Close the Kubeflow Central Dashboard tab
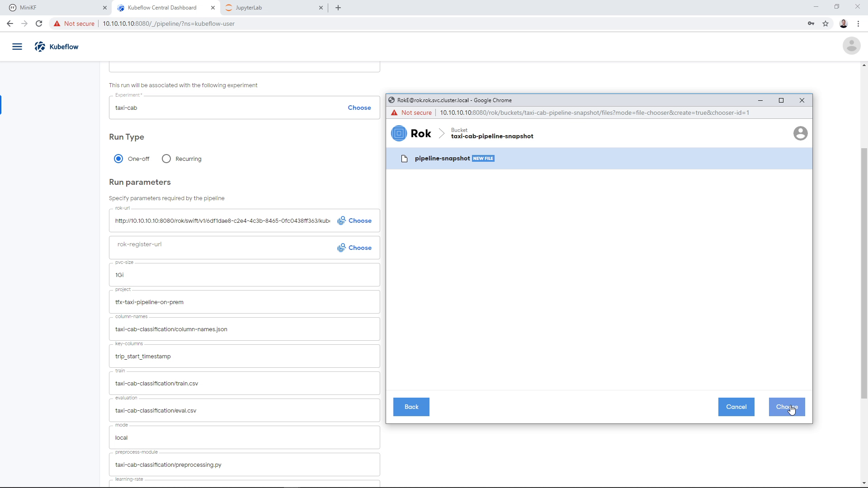868x488 pixels. pos(213,8)
